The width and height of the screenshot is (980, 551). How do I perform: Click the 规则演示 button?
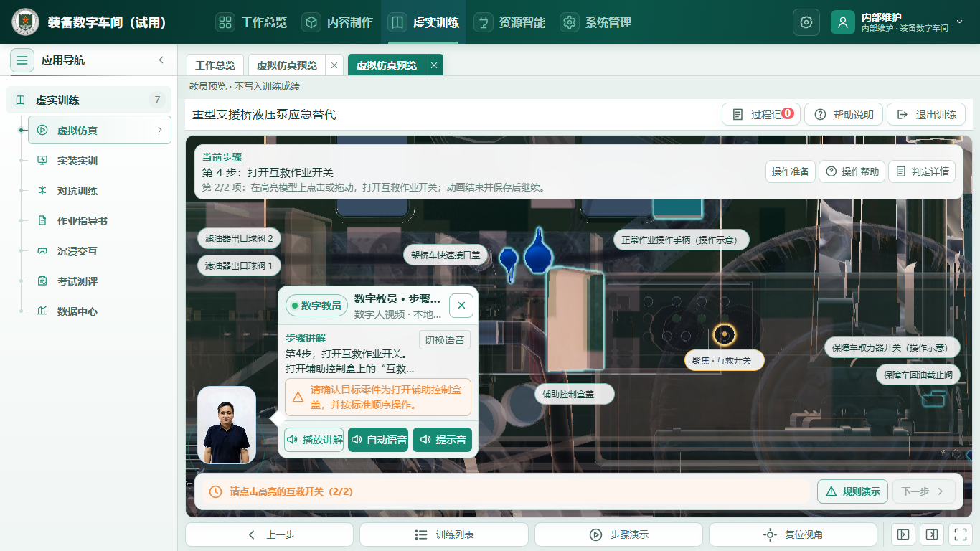[853, 491]
